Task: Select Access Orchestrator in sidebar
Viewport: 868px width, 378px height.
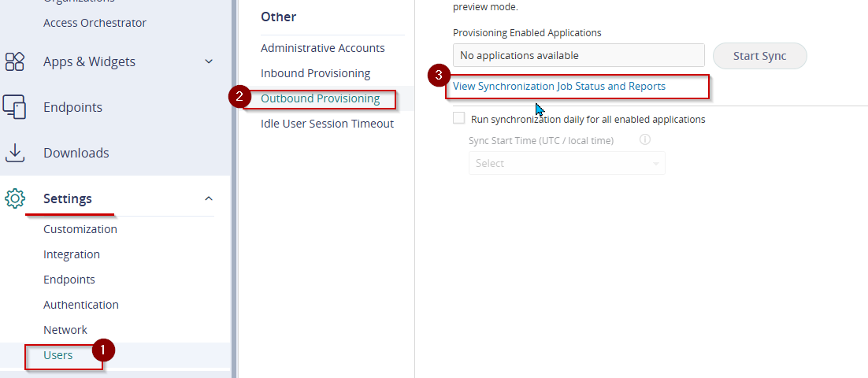Action: (x=95, y=23)
